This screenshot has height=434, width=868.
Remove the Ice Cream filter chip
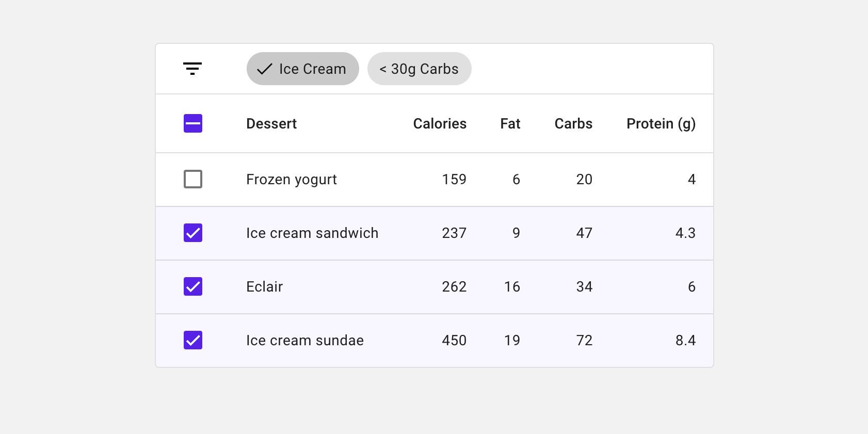coord(303,69)
